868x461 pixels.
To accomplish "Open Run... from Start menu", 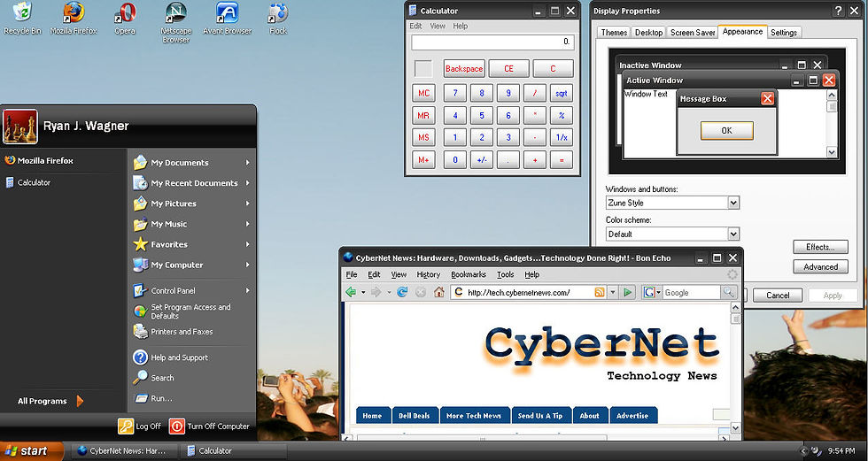I will (152, 398).
